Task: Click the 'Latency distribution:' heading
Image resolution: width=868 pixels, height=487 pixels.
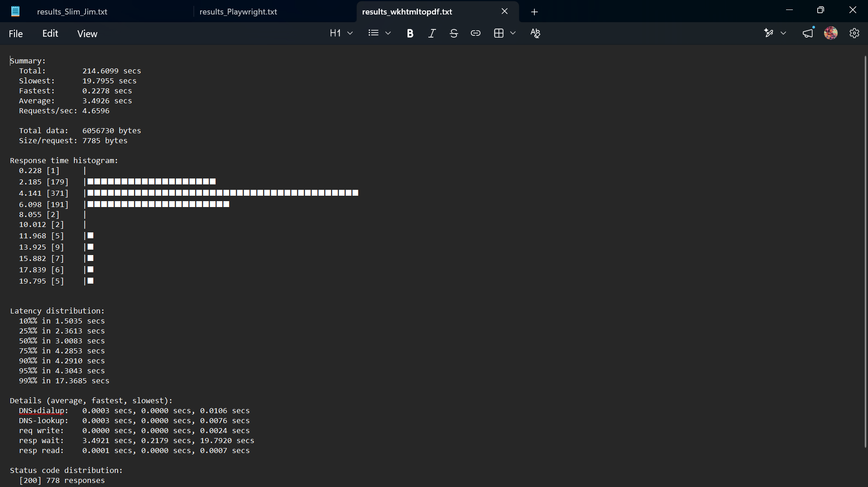Action: pyautogui.click(x=57, y=311)
